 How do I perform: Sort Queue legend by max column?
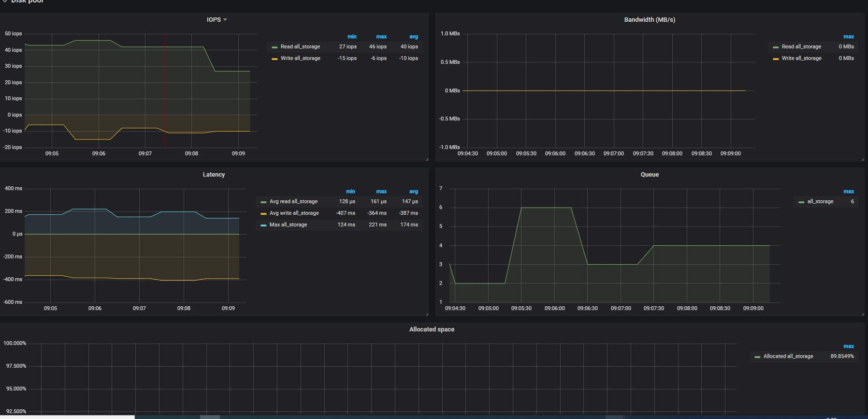pyautogui.click(x=849, y=192)
